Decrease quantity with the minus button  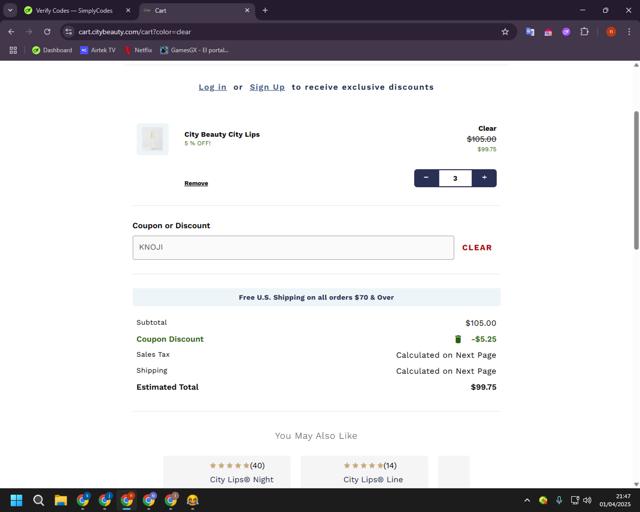point(426,178)
